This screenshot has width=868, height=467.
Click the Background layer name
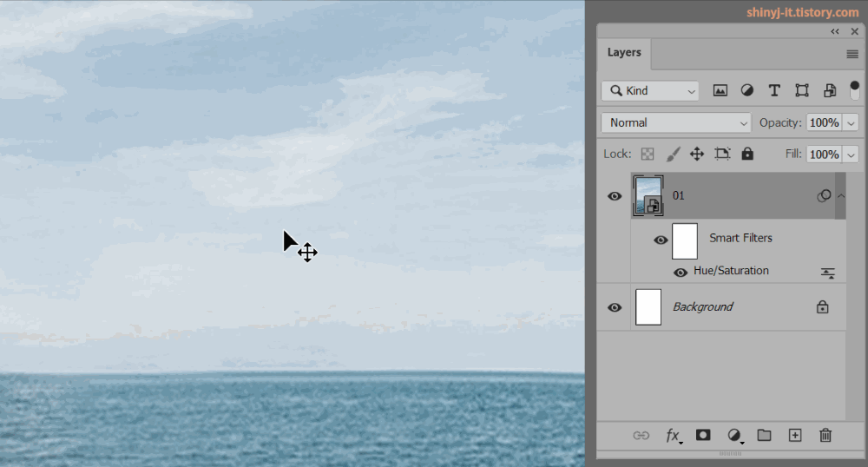[x=703, y=307]
